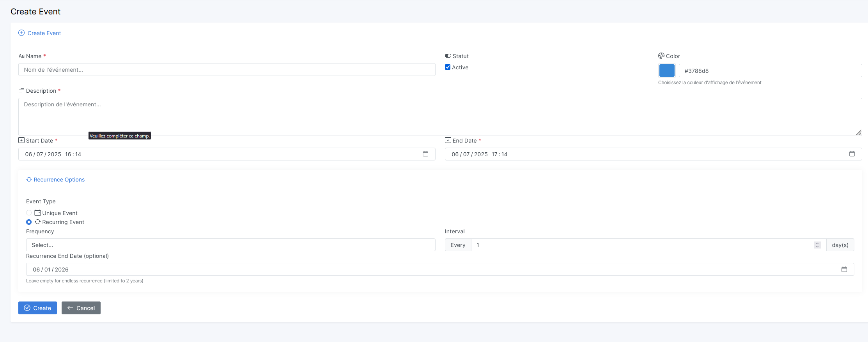Open the Start Date calendar picker icon

(x=425, y=154)
